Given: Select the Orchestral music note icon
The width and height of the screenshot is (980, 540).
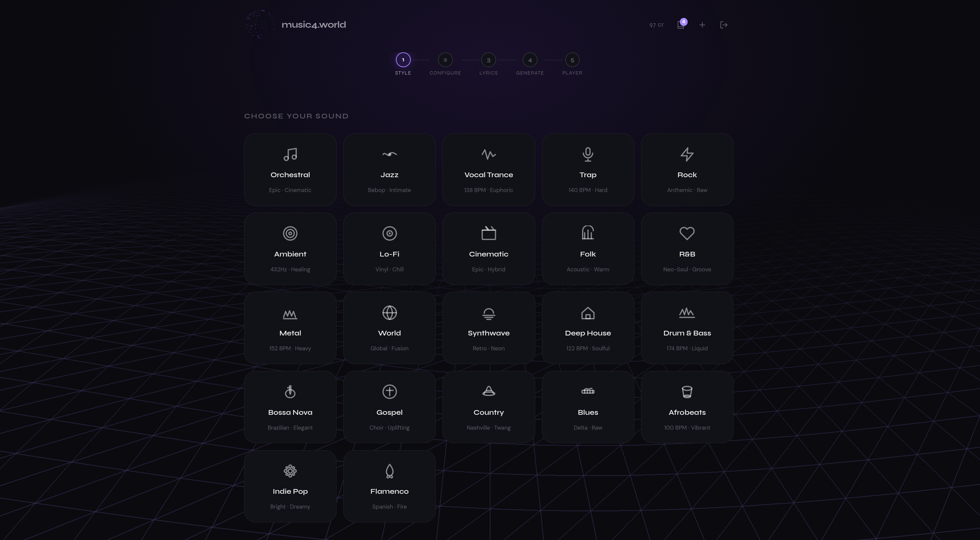Looking at the screenshot, I should pyautogui.click(x=290, y=154).
